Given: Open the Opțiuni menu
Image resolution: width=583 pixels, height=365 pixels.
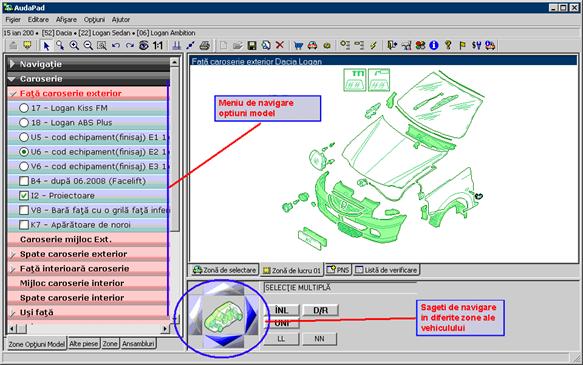Looking at the screenshot, I should point(94,20).
